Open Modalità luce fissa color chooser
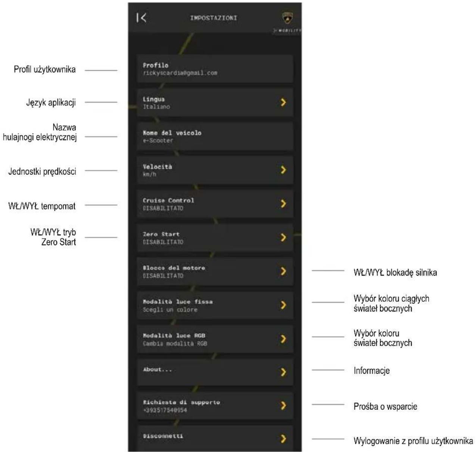The image size is (476, 452). (215, 305)
